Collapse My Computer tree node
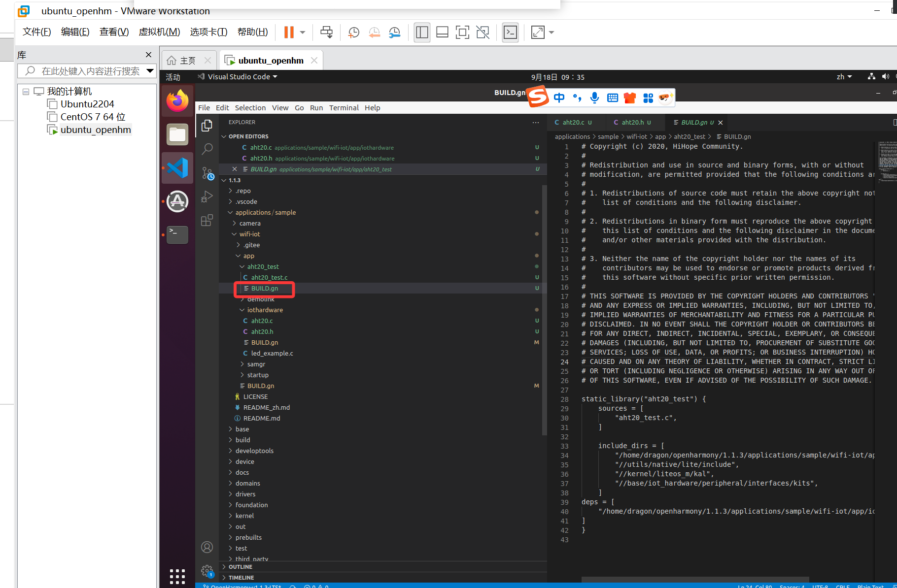The image size is (897, 588). 26,92
